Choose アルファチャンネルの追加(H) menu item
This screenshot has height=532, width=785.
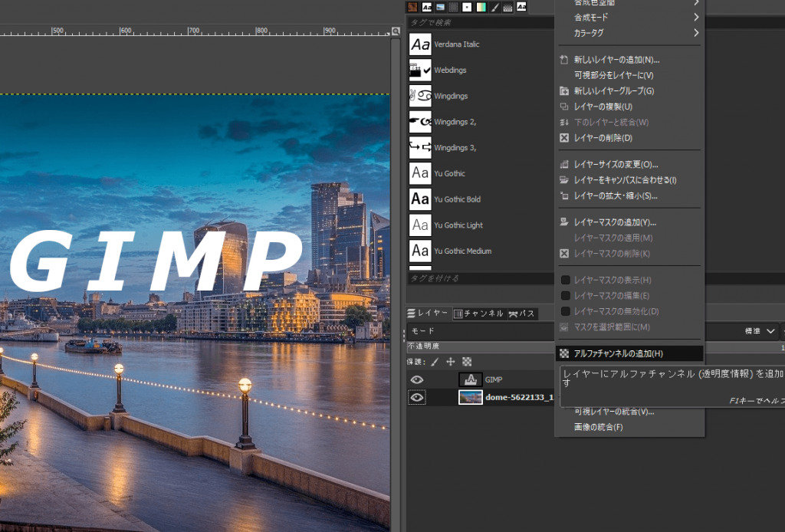(x=629, y=354)
